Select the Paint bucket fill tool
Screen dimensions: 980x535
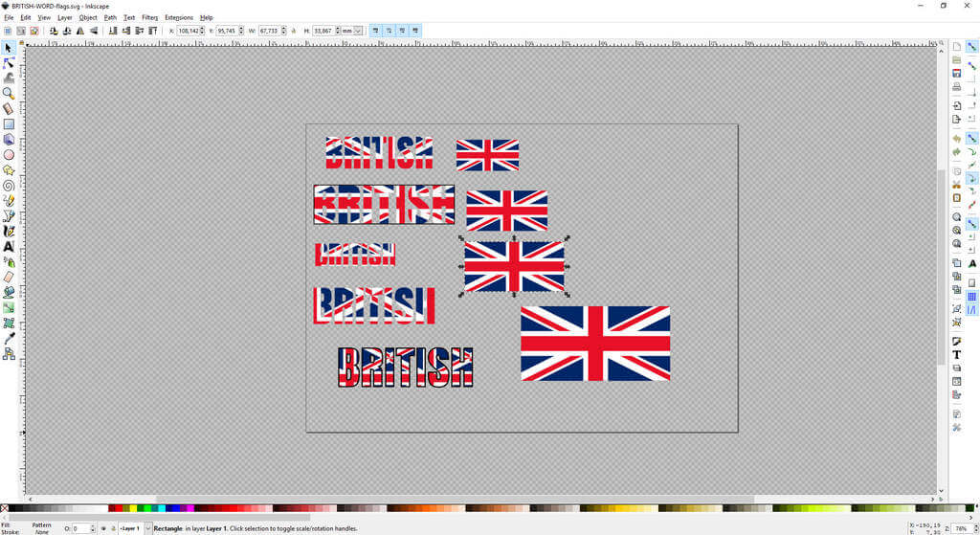click(8, 292)
